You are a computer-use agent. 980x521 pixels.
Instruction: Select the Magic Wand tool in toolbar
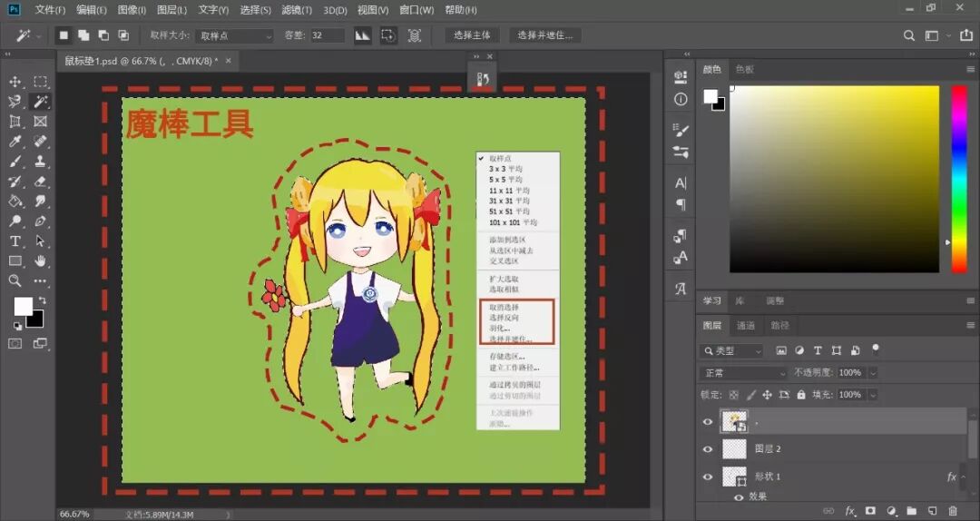[40, 102]
